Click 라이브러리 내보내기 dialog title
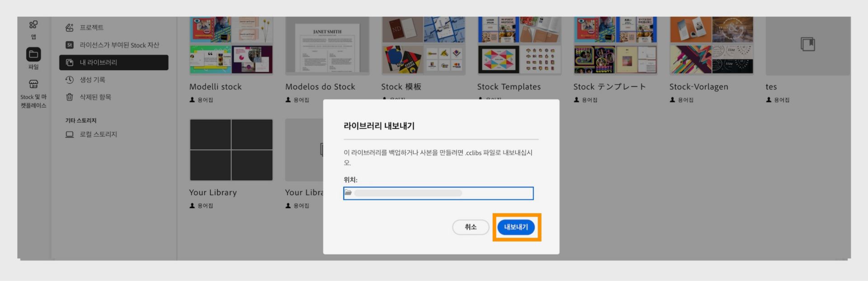868x281 pixels. 379,126
